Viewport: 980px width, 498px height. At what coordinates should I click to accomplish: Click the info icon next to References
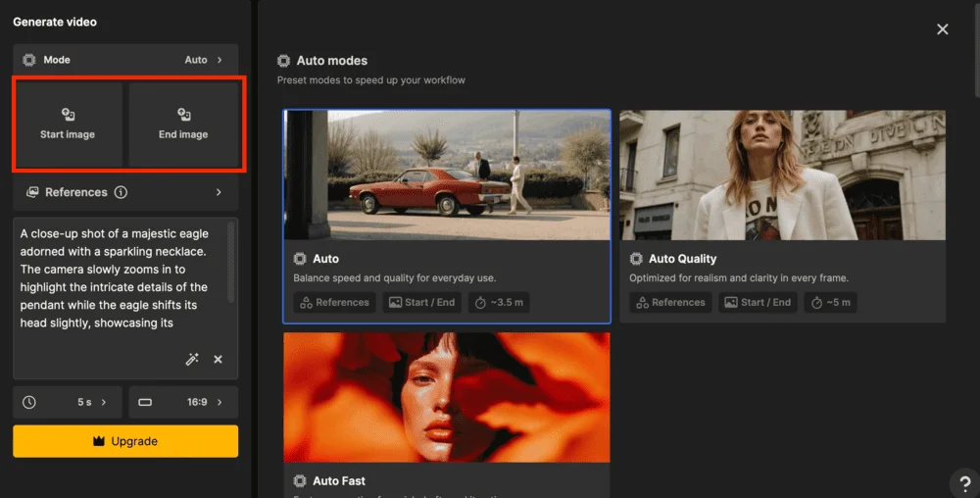pyautogui.click(x=121, y=192)
